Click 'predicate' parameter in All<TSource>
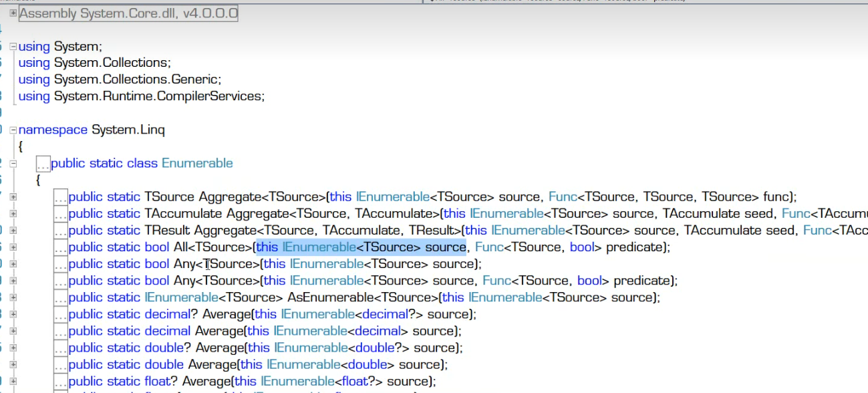Viewport: 868px width, 393px height. coord(633,247)
